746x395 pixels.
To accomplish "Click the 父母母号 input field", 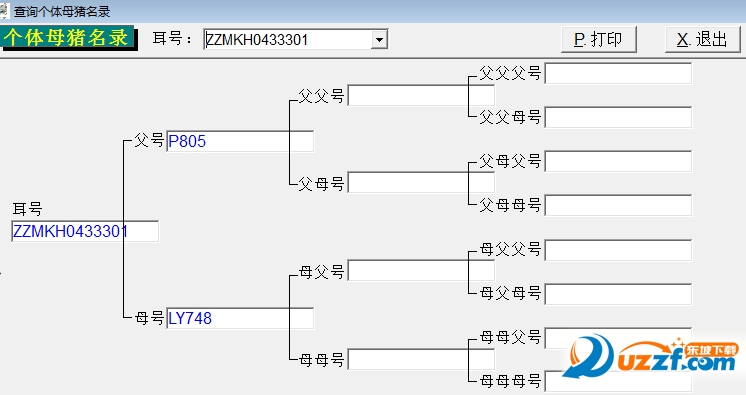I will (x=618, y=206).
